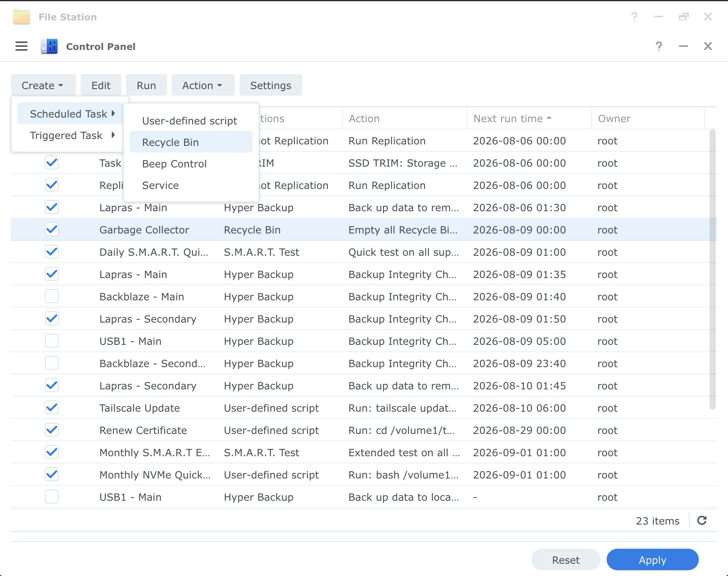Select the Renew Certificate row name
The image size is (728, 576).
pos(143,430)
